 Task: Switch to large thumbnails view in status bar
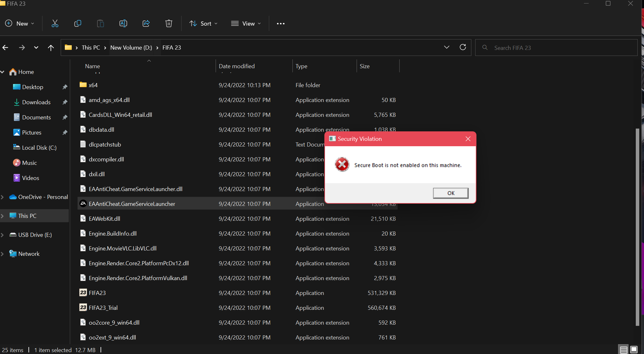(634, 350)
